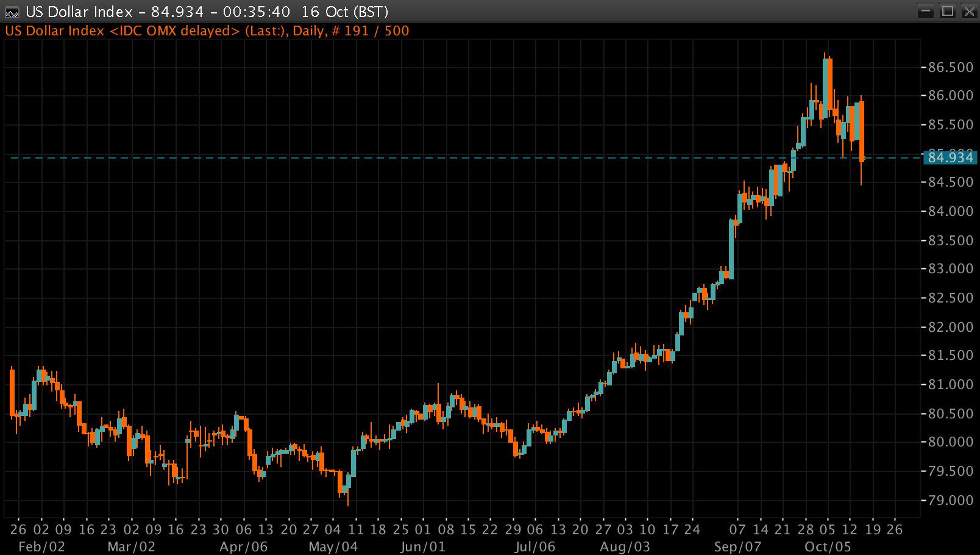The image size is (980, 555).
Task: Maximize the US Dollar Index chart window
Action: 948,12
